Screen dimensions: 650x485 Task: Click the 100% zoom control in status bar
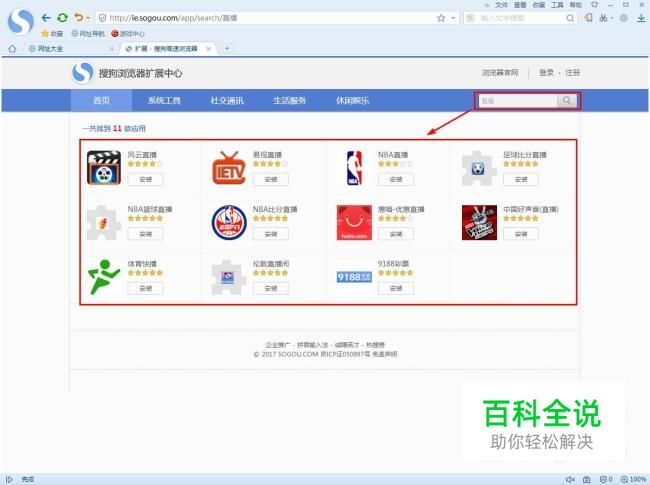click(x=633, y=479)
